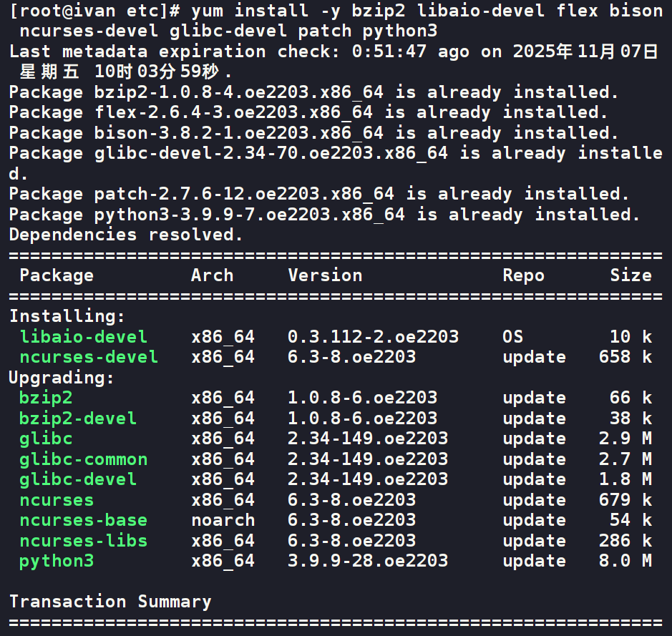Click the Repo column header
Screen dimensions: 672x636
pyautogui.click(x=524, y=276)
